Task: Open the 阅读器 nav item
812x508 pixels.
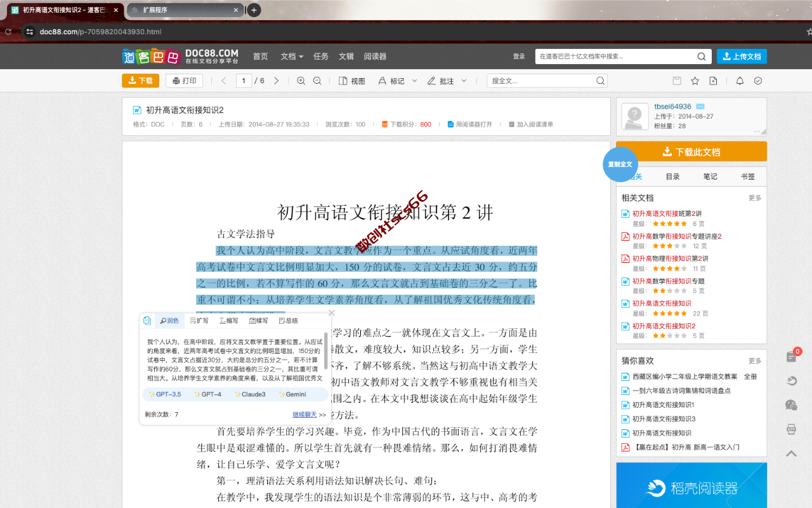Action: click(x=375, y=57)
